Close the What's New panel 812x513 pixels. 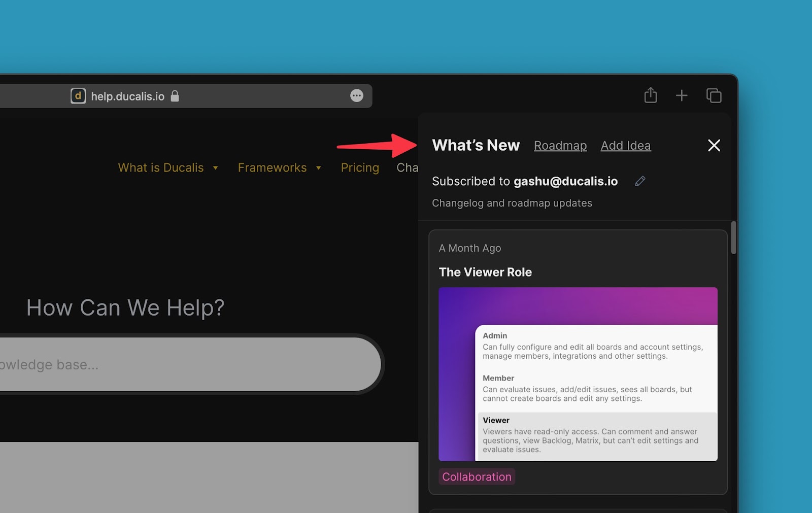(714, 146)
